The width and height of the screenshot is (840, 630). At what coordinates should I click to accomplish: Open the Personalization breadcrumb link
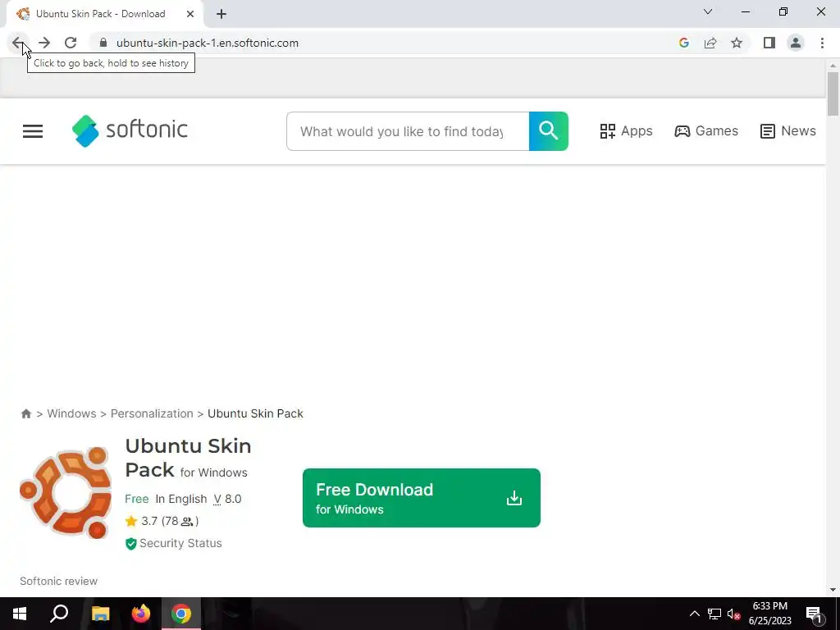click(x=152, y=413)
